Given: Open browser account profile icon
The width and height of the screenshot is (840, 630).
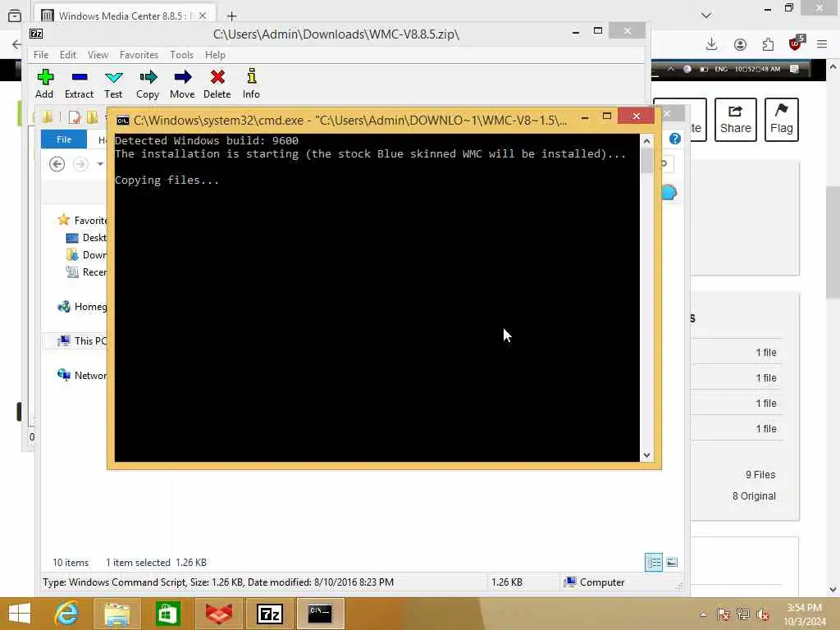Looking at the screenshot, I should pyautogui.click(x=741, y=44).
